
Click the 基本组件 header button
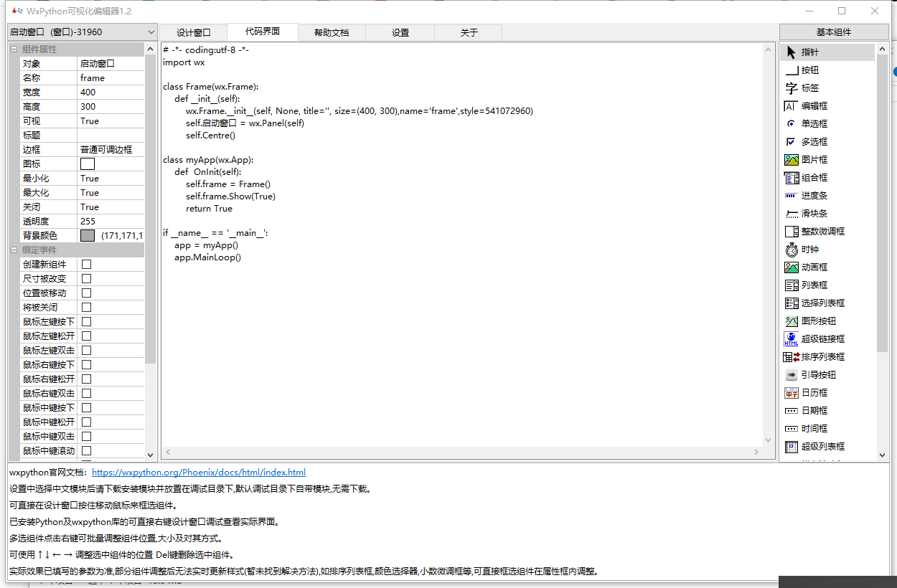pyautogui.click(x=833, y=32)
